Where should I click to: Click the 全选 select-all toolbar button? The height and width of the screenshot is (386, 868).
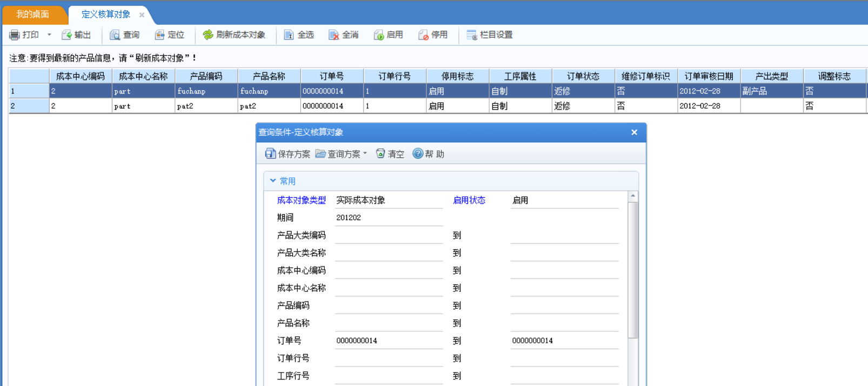coord(299,35)
